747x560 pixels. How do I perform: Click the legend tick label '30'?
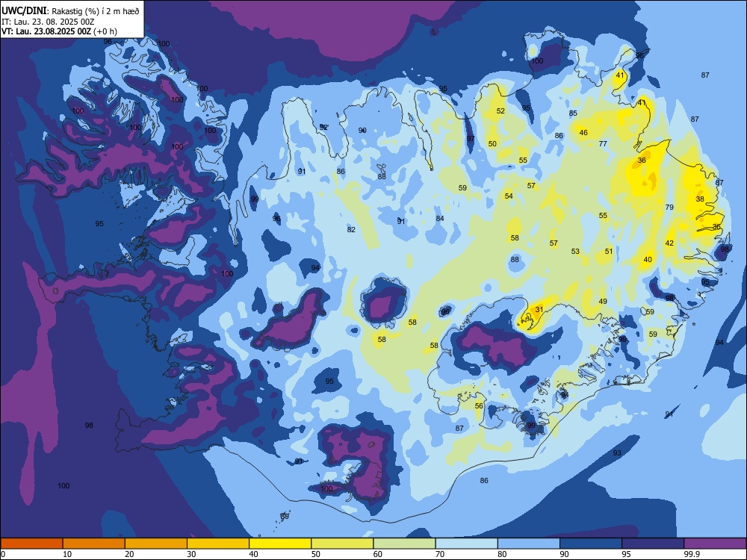[191, 554]
